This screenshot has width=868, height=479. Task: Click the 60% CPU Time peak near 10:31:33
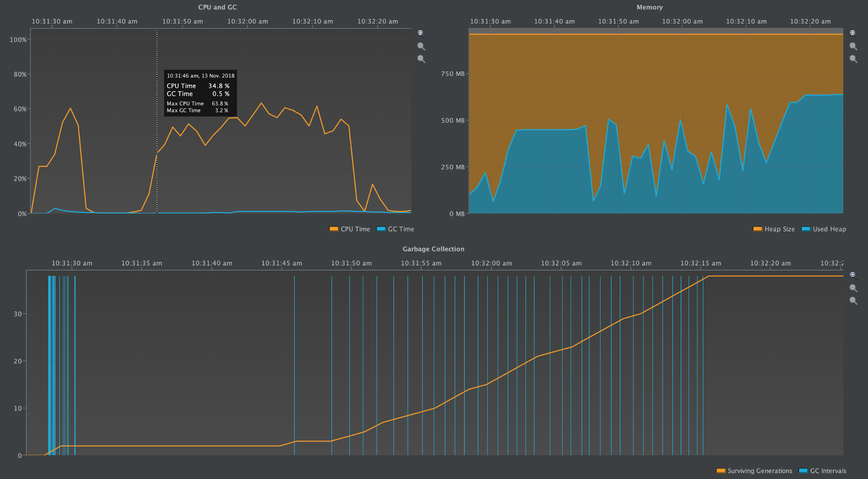click(x=70, y=109)
